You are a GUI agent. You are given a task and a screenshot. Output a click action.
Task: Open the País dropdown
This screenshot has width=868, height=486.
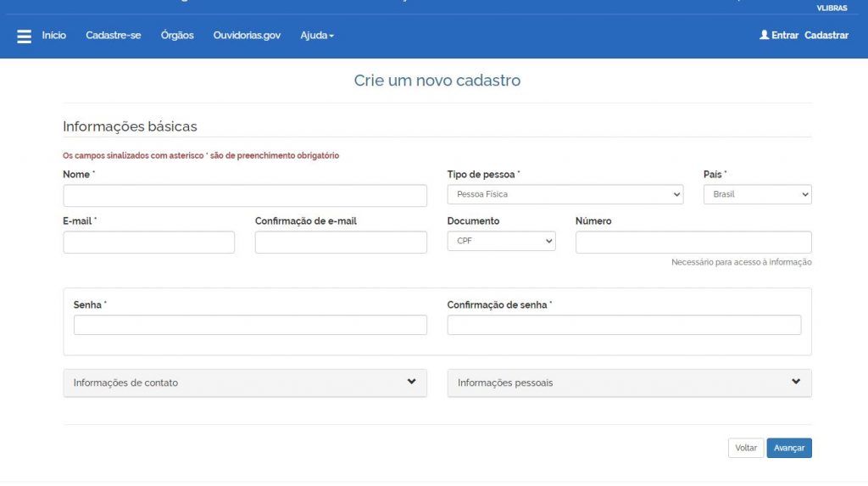[x=757, y=195]
